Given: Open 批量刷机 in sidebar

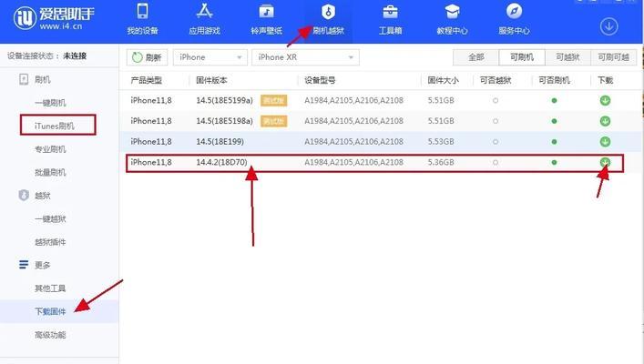Looking at the screenshot, I should pos(50,172).
